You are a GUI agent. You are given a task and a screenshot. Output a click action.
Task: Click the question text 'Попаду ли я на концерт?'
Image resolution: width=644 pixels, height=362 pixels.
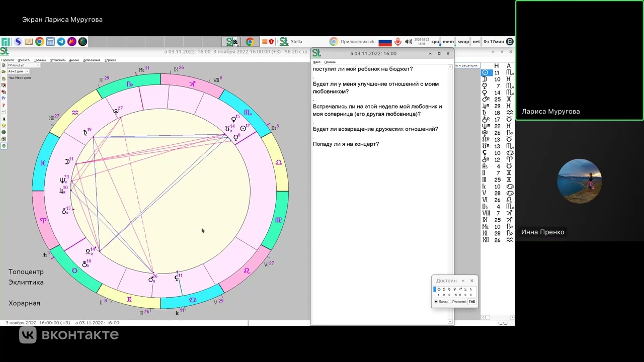tap(346, 144)
